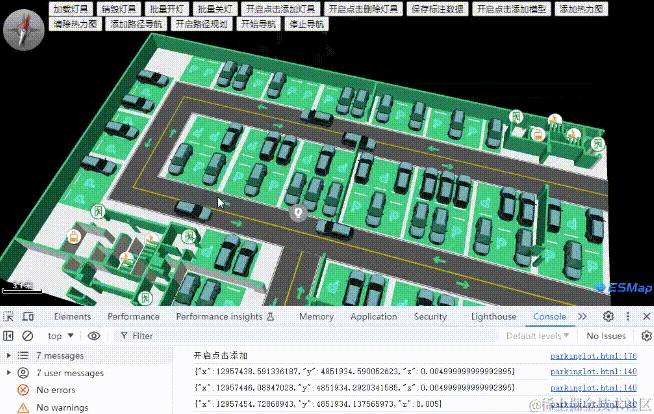Click the orange elevator marker in the top-right building
Viewport: 654px width, 414px height.
(x=538, y=135)
